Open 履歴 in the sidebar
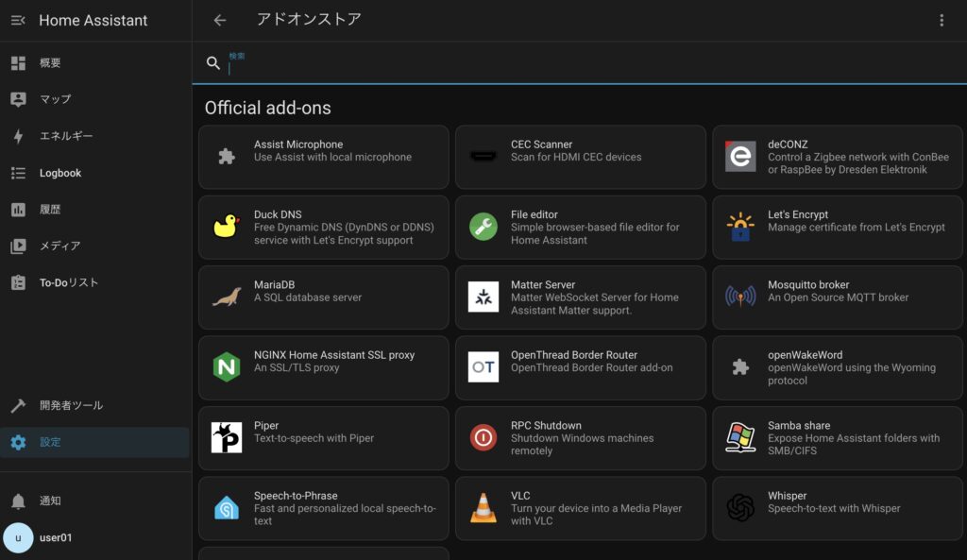 tap(95, 209)
